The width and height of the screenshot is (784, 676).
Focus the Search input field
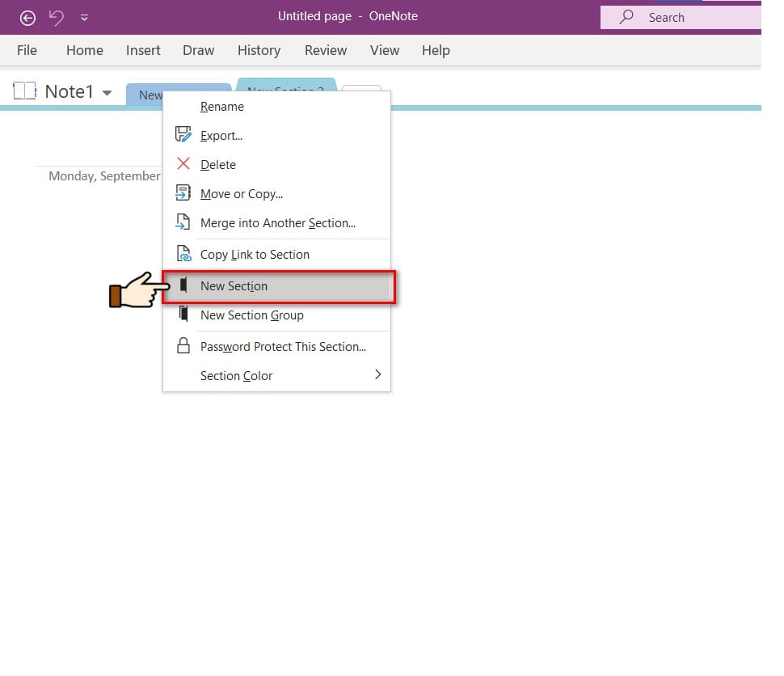[x=681, y=18]
